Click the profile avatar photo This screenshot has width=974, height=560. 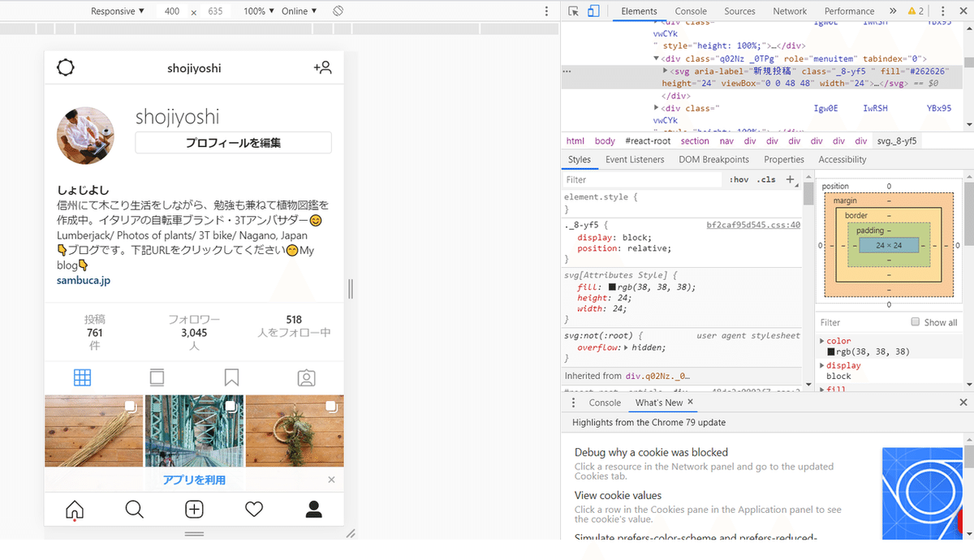pyautogui.click(x=85, y=136)
